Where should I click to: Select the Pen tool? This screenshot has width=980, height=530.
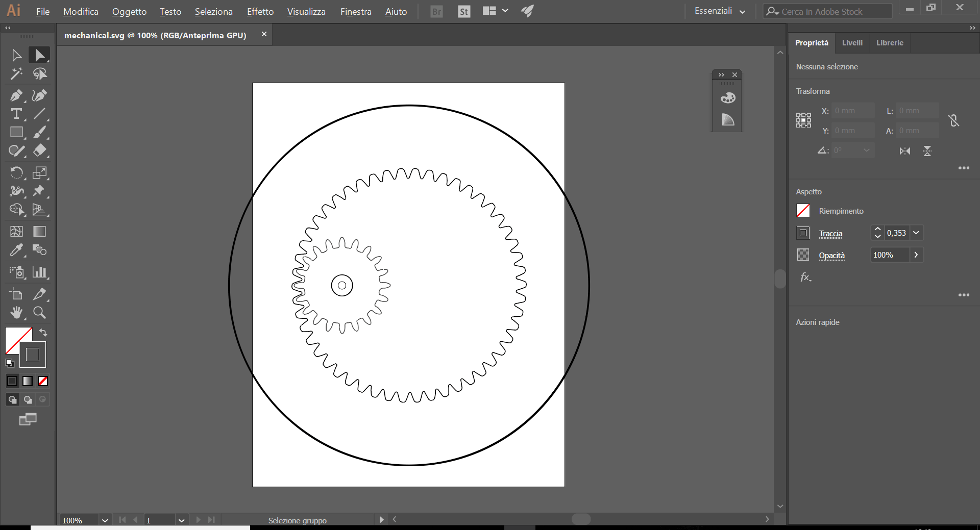click(x=16, y=95)
